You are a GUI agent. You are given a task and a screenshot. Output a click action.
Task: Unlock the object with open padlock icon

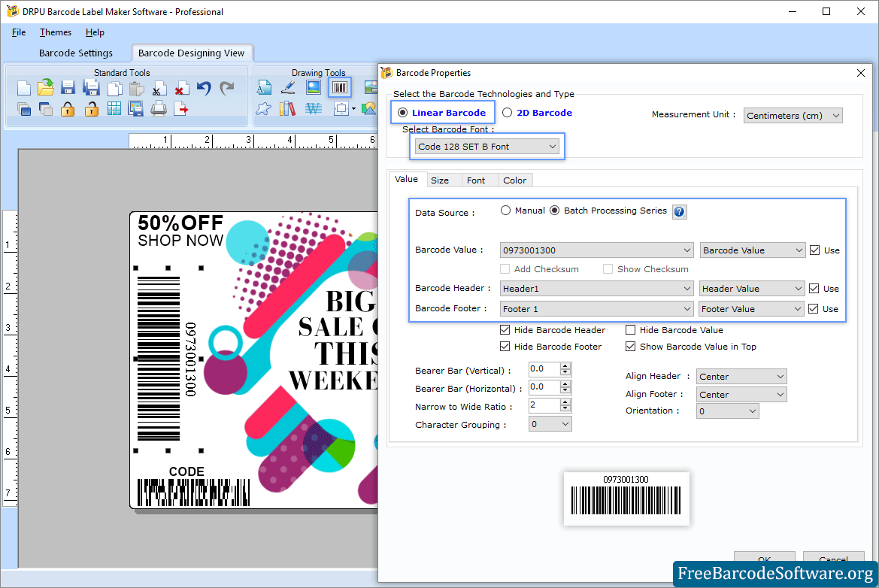pos(92,109)
